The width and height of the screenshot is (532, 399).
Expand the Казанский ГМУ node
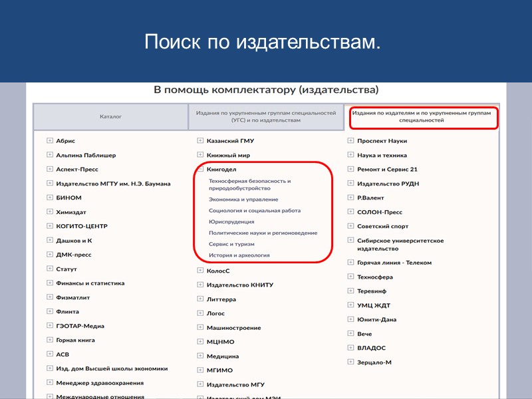(200, 140)
